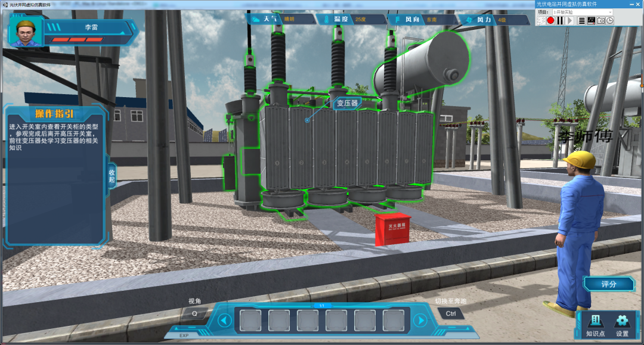This screenshot has width=644, height=345.
Task: Click the left arrow of inventory bar
Action: point(224,321)
